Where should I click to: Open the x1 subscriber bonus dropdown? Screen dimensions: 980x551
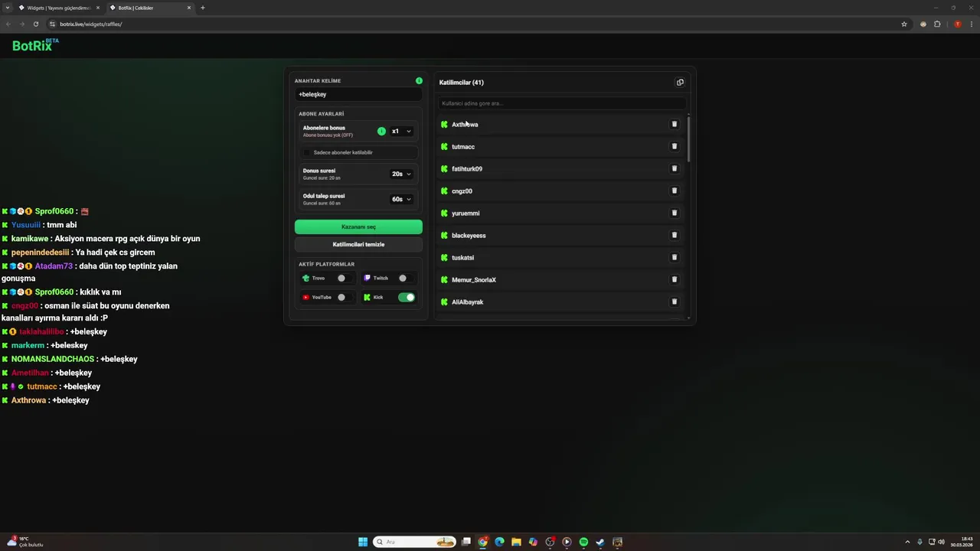[402, 131]
